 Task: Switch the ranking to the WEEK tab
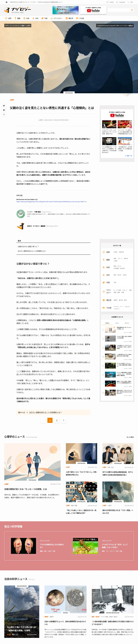click(x=117, y=323)
